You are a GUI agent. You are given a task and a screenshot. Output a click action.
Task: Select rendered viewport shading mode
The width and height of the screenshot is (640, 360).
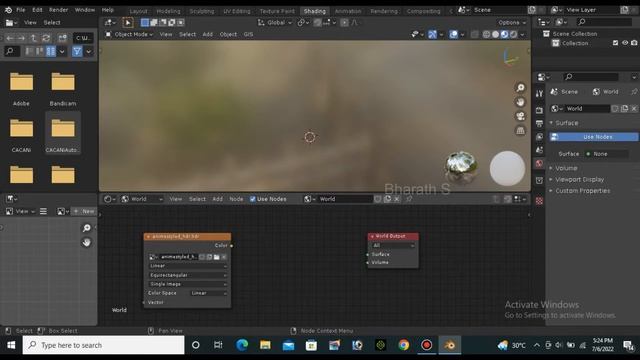tap(513, 34)
